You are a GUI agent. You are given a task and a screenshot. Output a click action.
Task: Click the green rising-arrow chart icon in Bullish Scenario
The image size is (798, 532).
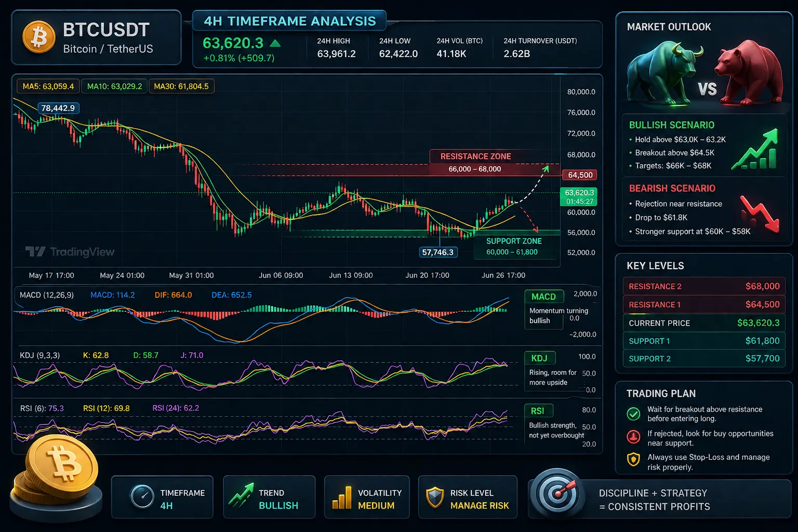pyautogui.click(x=755, y=149)
